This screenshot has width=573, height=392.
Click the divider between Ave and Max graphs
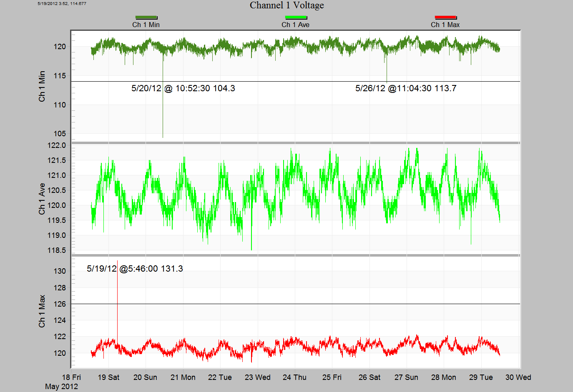coord(295,255)
